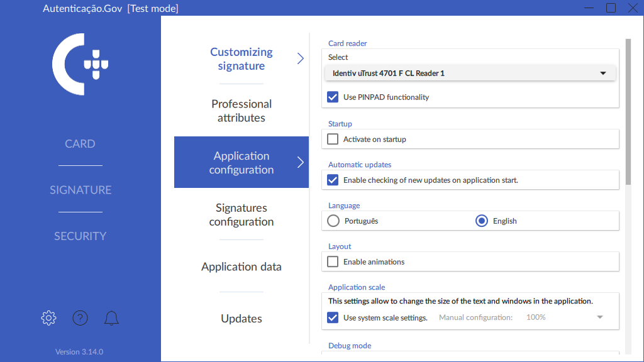Click the Autenticação.Gov logo
644x362 pixels.
[80, 64]
